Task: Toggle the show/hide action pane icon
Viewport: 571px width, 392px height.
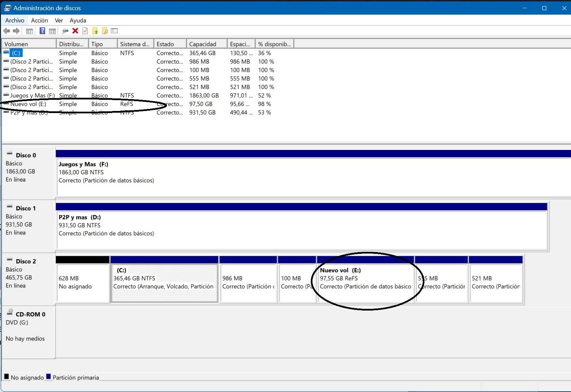Action: 52,31
